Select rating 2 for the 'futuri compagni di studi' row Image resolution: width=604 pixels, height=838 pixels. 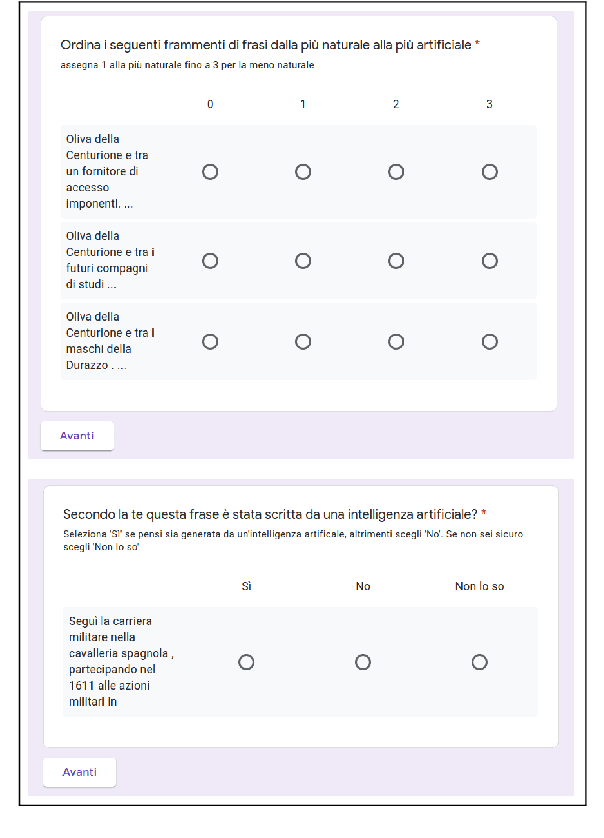point(396,260)
